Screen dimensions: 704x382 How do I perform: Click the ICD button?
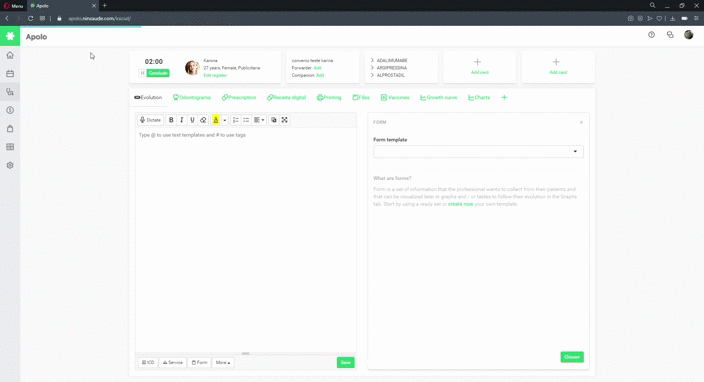148,362
